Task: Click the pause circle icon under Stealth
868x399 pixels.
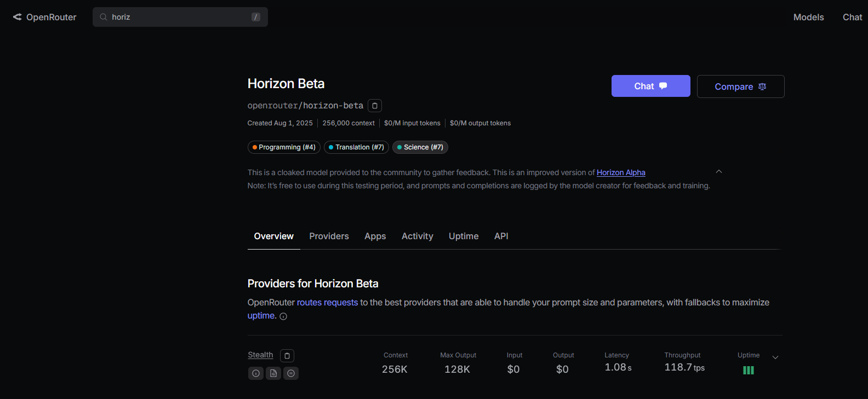Action: 291,373
